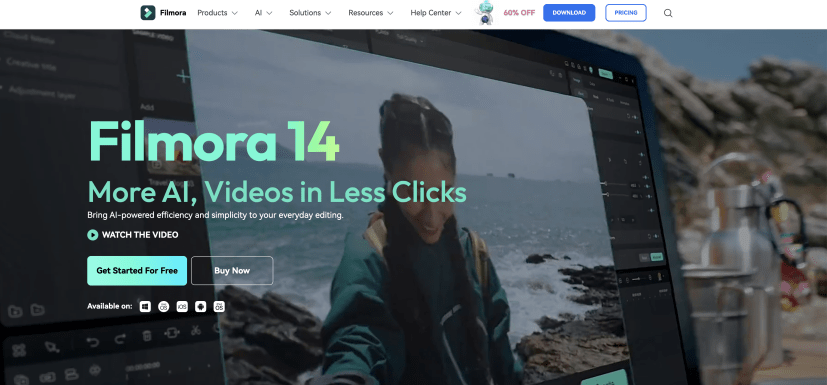Select the iPadOS platform icon
This screenshot has height=385, width=827.
(219, 306)
